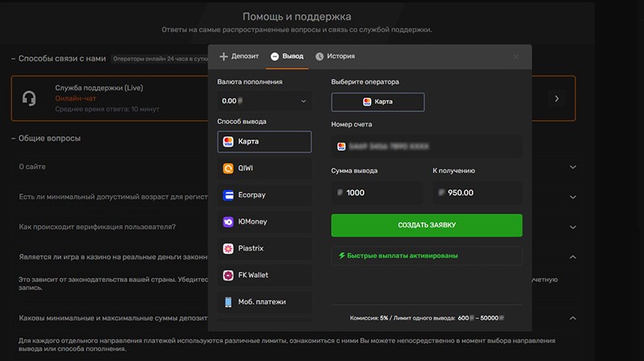
Task: Click the support headset icon
Action: [x=30, y=98]
